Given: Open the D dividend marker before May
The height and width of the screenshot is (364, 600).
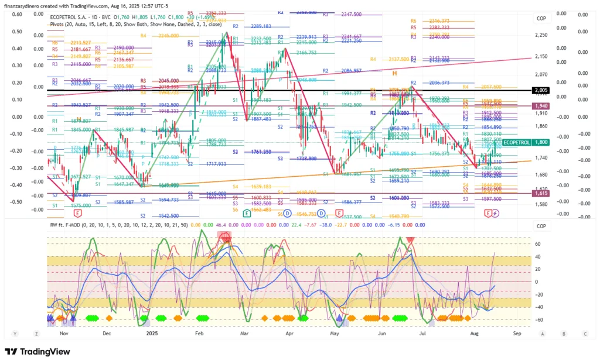Looking at the screenshot, I should click(322, 213).
